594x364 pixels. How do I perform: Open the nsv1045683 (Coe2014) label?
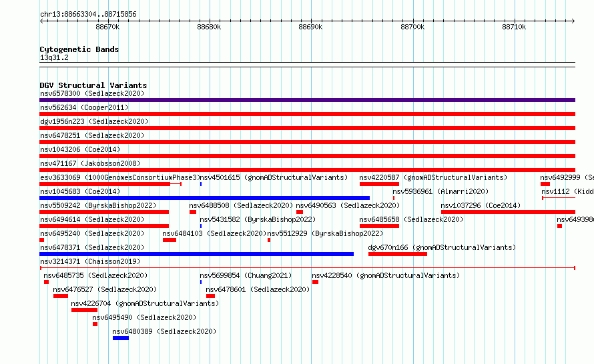(80, 191)
